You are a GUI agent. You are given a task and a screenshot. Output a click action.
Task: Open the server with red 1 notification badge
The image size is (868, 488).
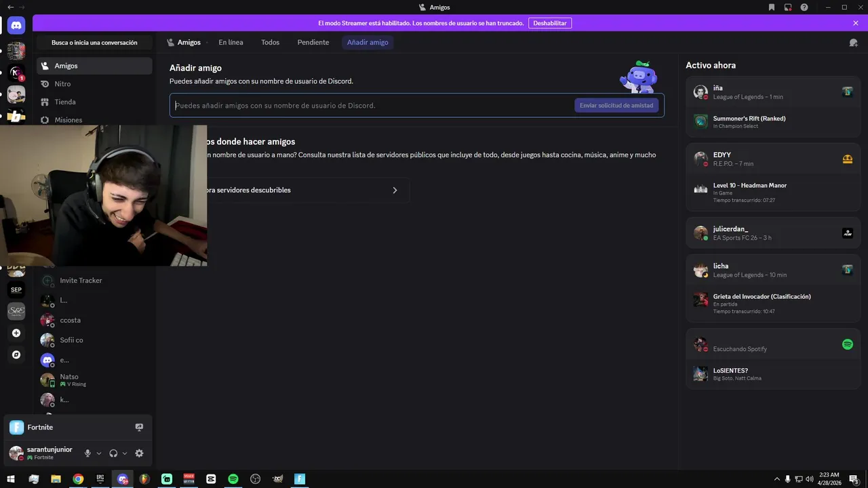(16, 73)
